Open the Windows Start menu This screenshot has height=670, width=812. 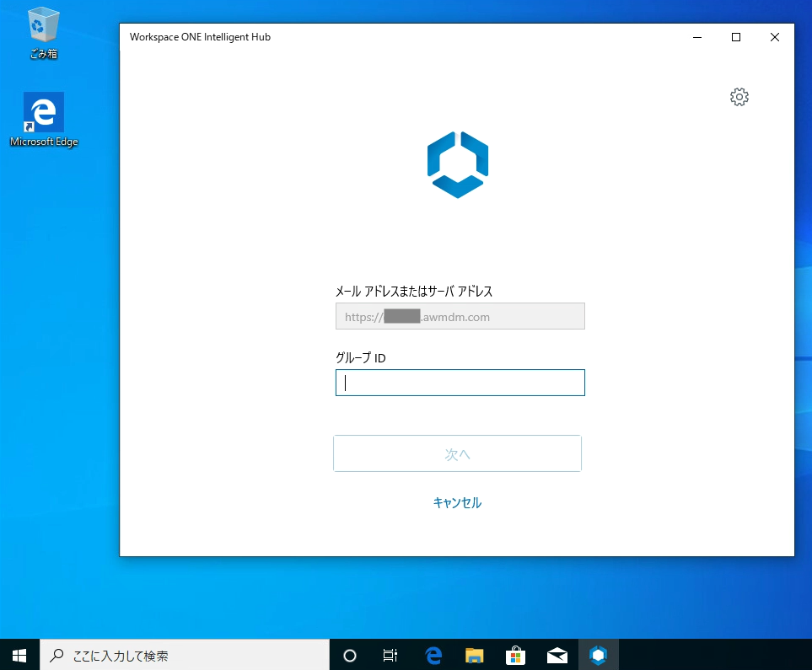click(x=19, y=654)
